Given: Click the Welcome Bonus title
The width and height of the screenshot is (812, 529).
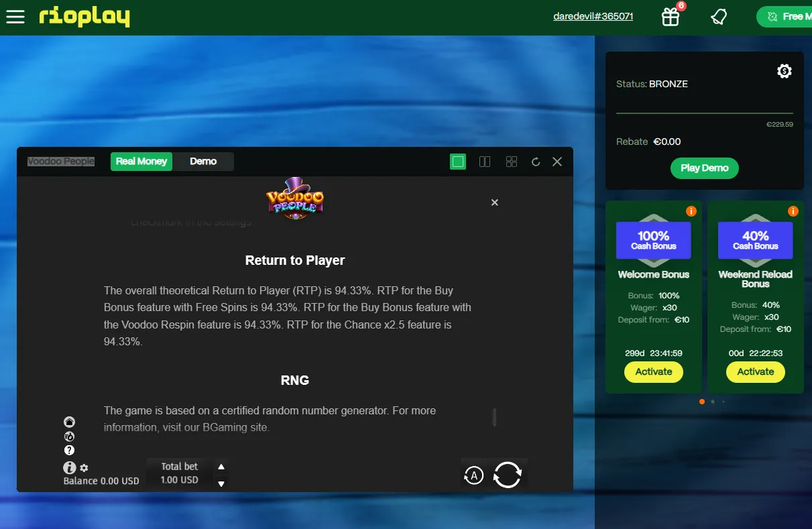Looking at the screenshot, I should point(654,274).
